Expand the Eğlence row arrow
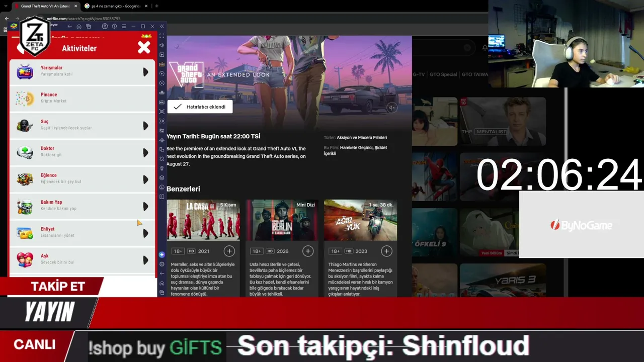Screen dimensions: 644x362 point(145,179)
